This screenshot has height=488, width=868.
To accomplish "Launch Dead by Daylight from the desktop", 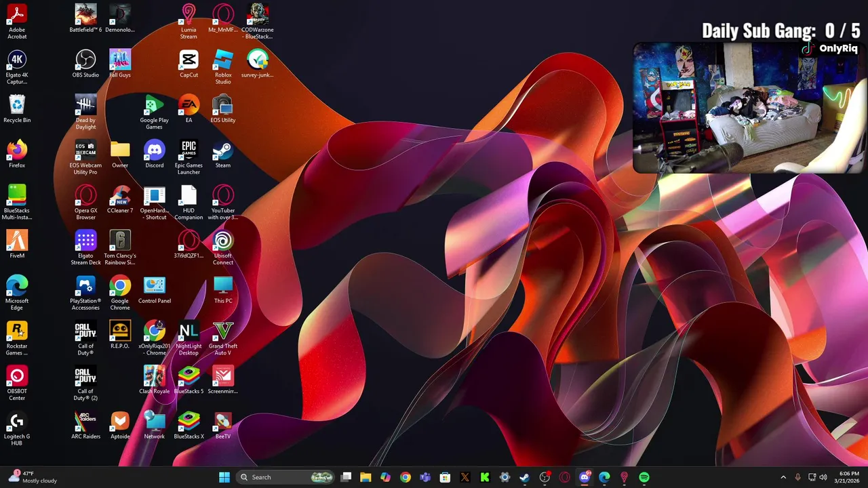I will 85,113.
